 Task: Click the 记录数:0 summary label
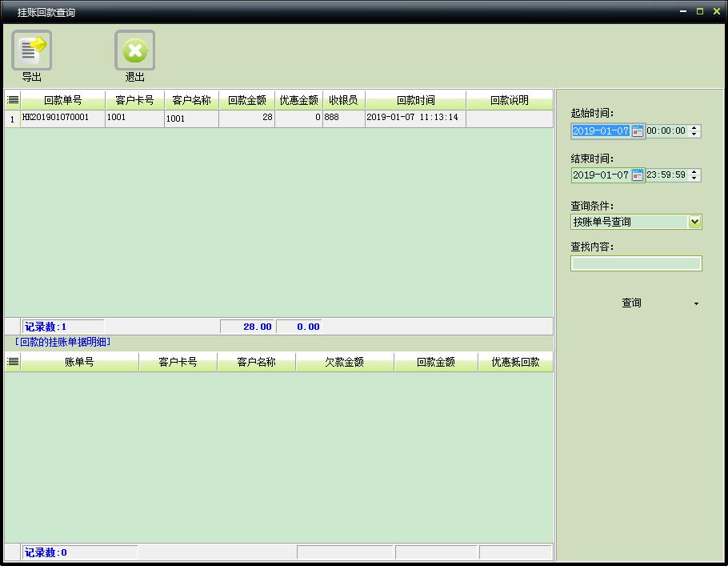pyautogui.click(x=46, y=552)
